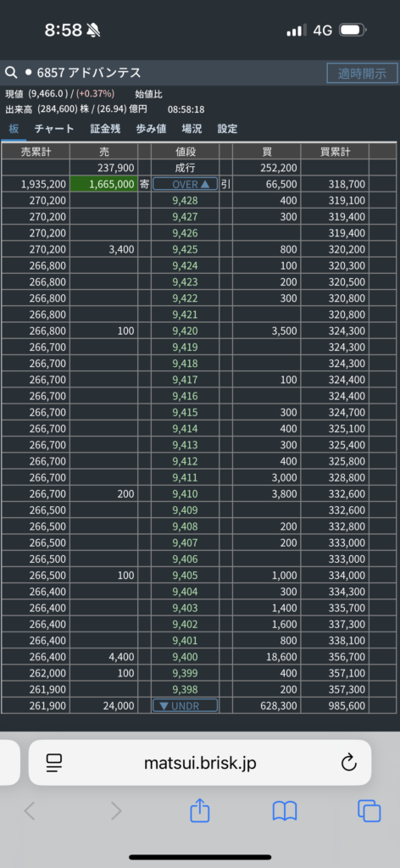This screenshot has width=400, height=868.
Task: Tap the green 1,665,000 sell quantity cell
Action: (103, 184)
